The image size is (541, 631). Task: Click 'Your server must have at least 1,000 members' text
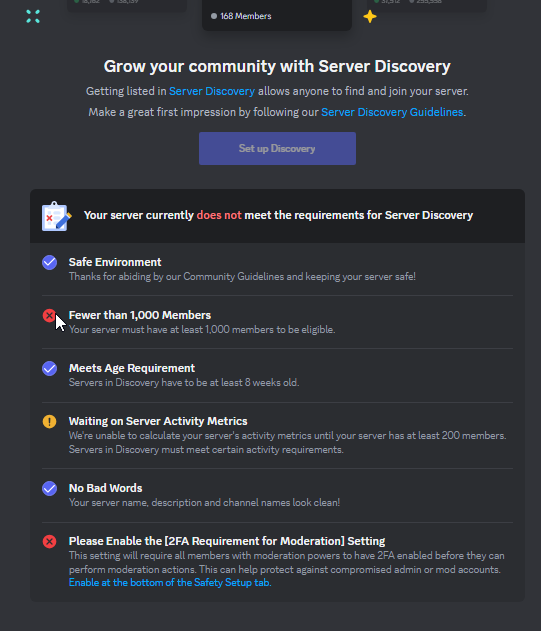[202, 329]
